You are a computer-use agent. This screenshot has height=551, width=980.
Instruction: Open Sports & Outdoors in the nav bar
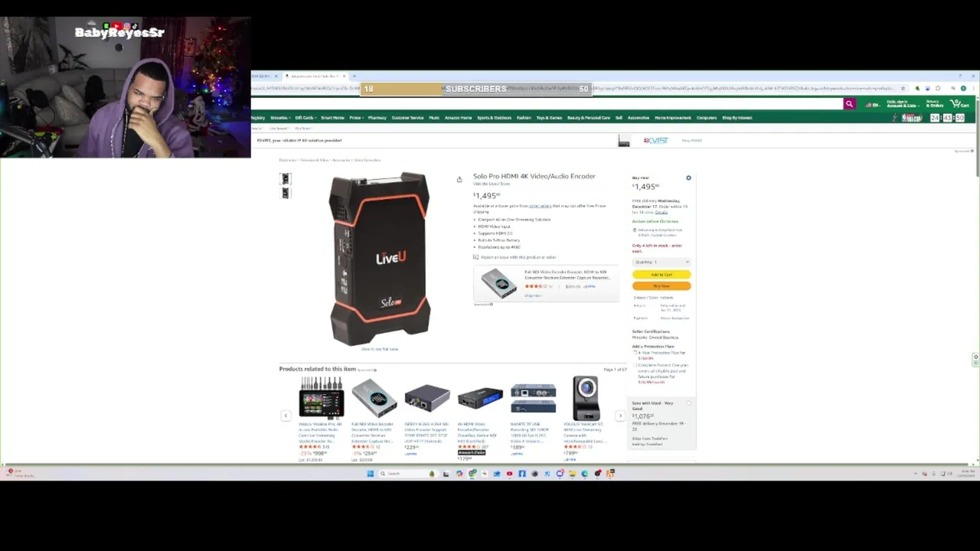coord(494,118)
